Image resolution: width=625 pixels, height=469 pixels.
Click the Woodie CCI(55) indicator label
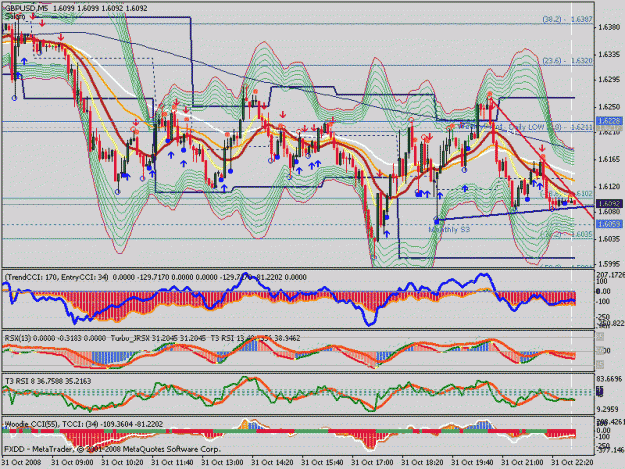[x=30, y=424]
